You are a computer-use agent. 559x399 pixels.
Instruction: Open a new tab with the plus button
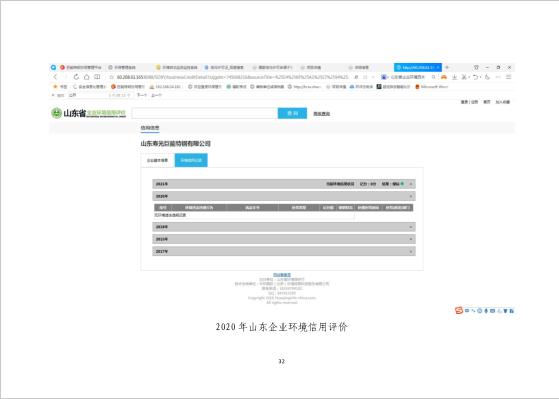coord(447,67)
